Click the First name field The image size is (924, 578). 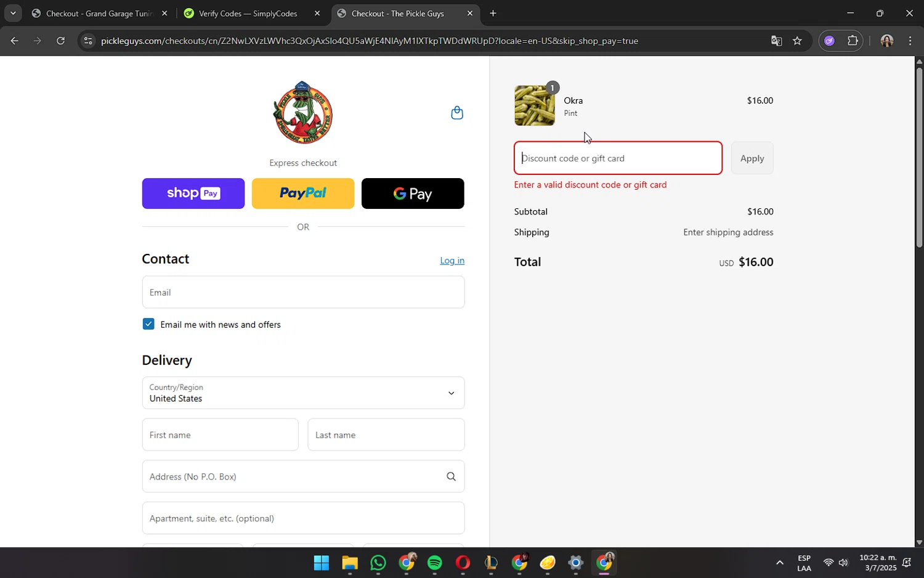[221, 435]
